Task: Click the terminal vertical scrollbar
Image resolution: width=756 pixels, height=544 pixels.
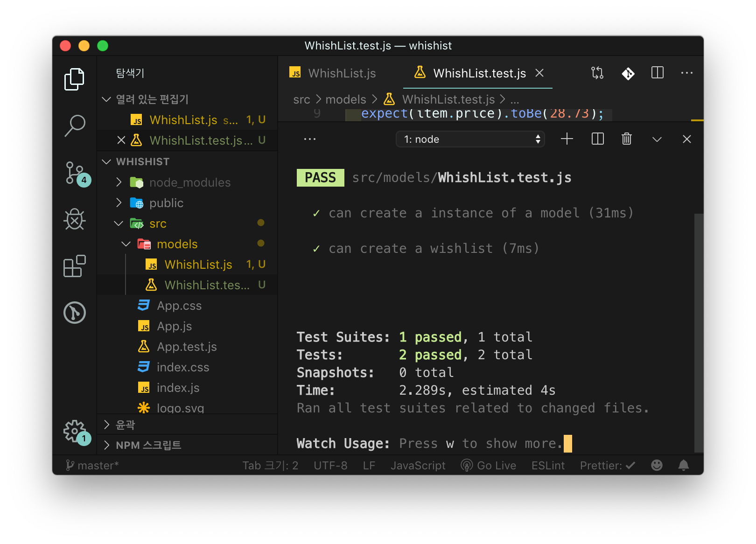Action: click(699, 333)
